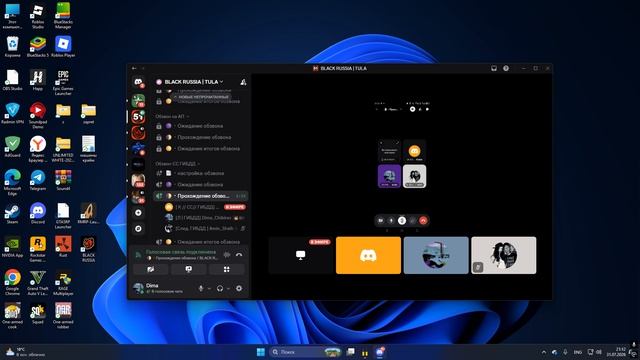
Task: Toggle noise suppression in voice connected panel
Action: (x=227, y=255)
